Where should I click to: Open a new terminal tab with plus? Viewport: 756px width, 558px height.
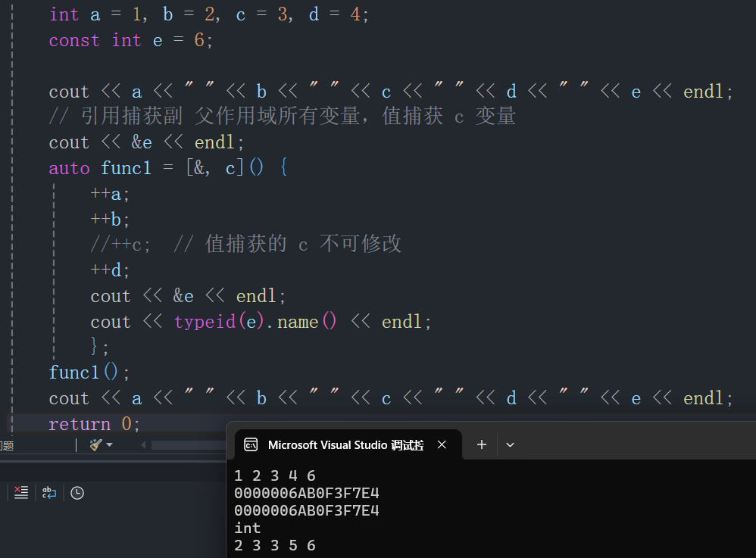(x=482, y=444)
